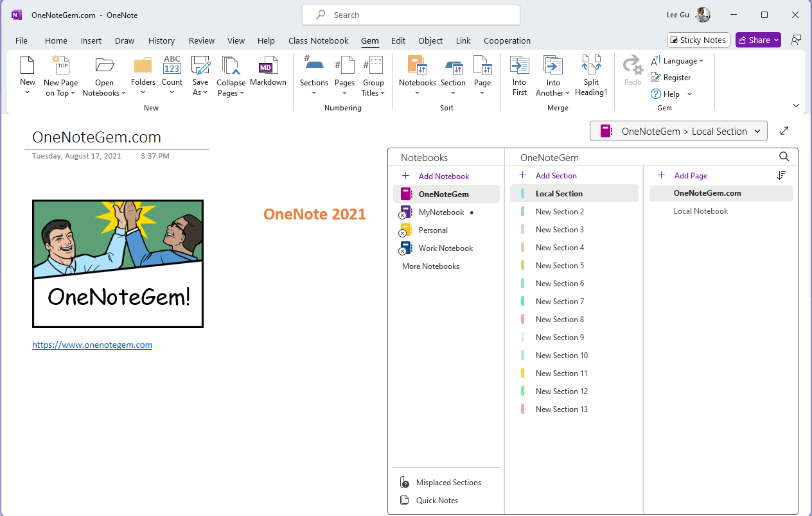Click the sort pages icon beside Add Page
Viewport: 812px width, 516px height.
[x=782, y=175]
